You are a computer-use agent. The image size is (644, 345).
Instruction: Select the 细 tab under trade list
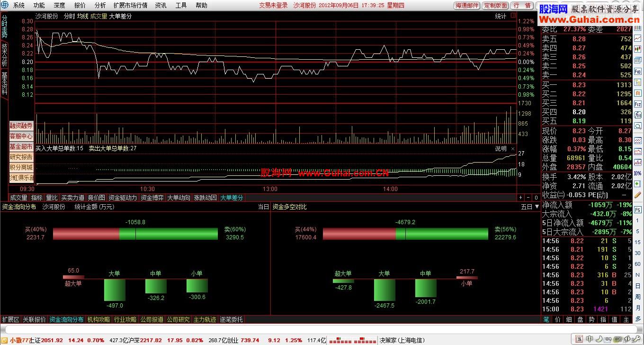tap(569, 320)
